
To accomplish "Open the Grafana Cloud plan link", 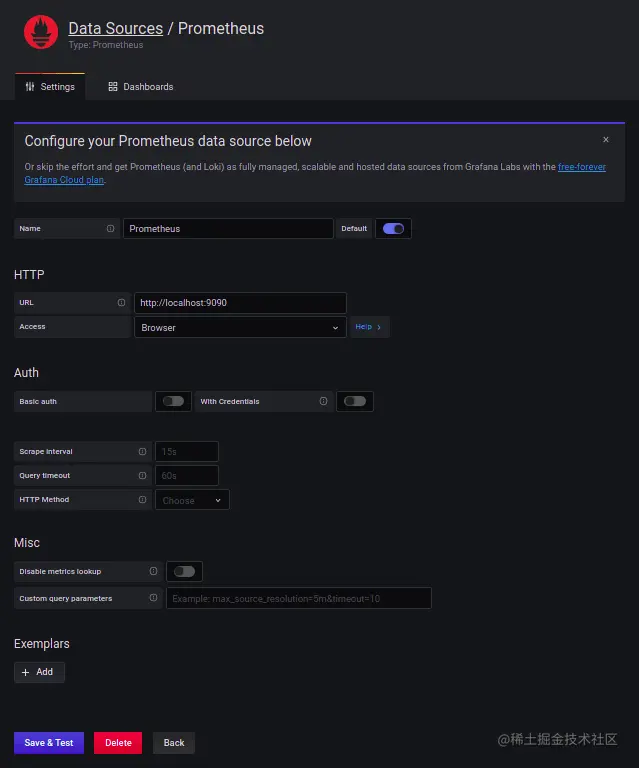I will [x=64, y=180].
